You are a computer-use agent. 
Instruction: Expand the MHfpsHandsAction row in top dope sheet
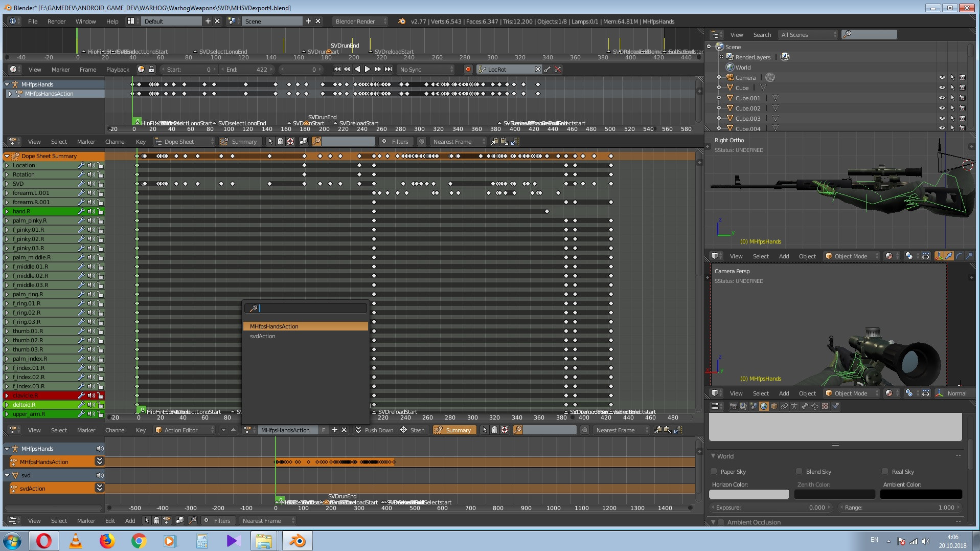10,94
